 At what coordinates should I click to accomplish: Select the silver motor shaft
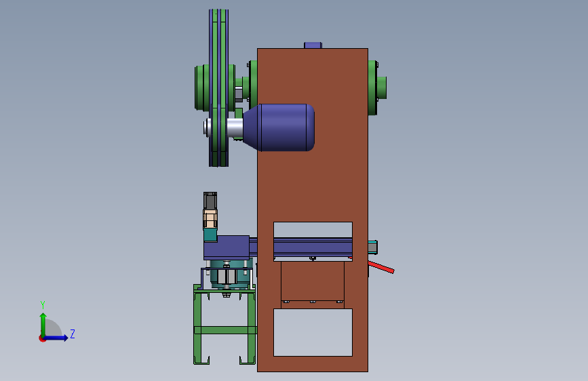pos(235,127)
